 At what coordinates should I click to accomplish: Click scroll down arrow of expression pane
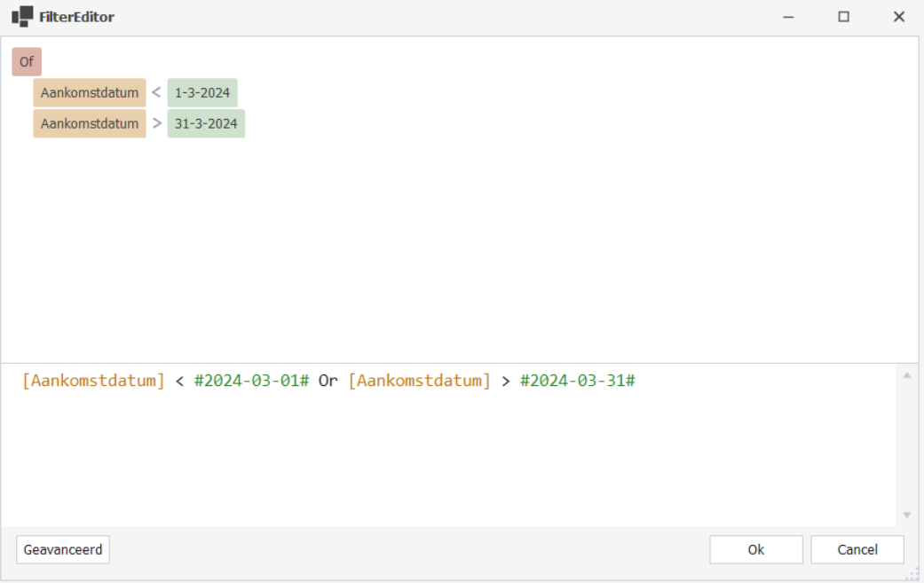coord(907,516)
